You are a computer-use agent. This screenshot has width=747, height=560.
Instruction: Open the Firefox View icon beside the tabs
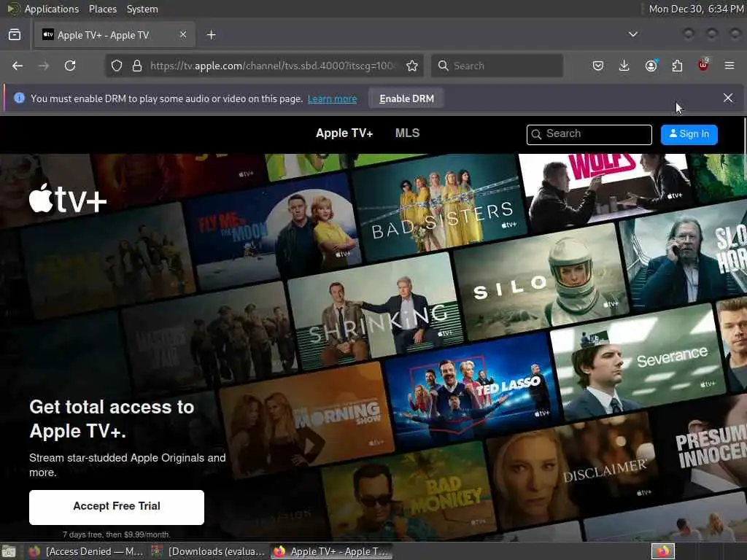pyautogui.click(x=15, y=35)
